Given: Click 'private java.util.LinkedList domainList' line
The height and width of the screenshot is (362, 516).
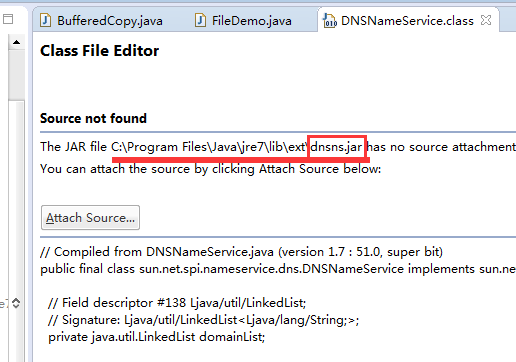Looking at the screenshot, I should [x=156, y=337].
